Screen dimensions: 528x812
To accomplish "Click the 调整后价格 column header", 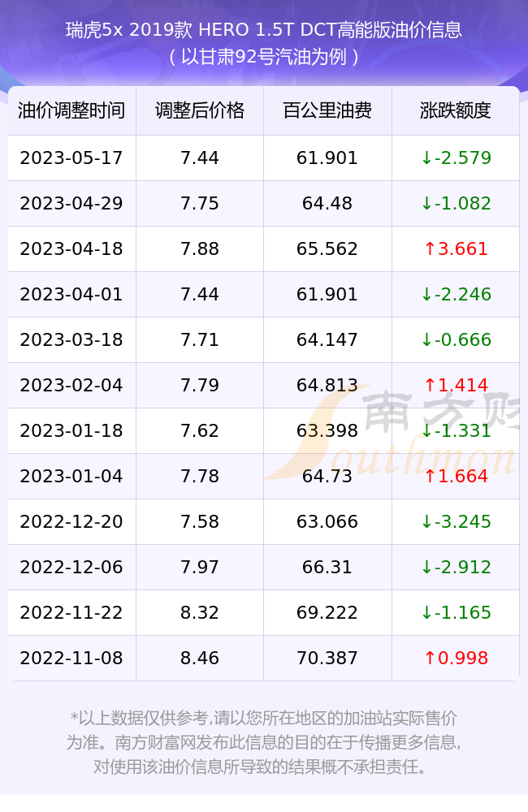I will [x=200, y=110].
